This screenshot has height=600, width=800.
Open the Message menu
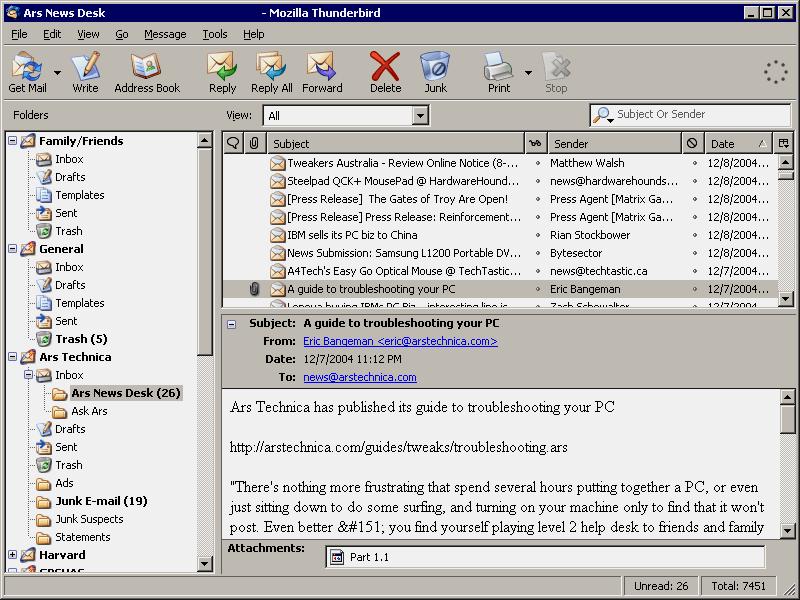point(165,34)
